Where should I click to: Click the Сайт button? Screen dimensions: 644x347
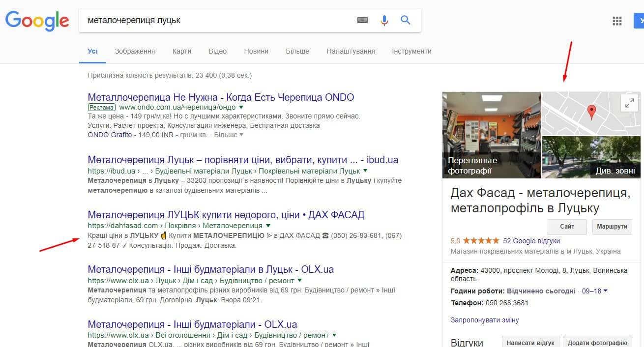(x=567, y=227)
